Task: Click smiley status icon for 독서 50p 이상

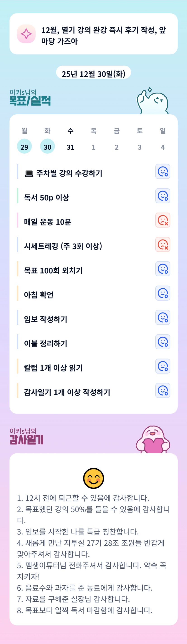Action: pyautogui.click(x=163, y=196)
